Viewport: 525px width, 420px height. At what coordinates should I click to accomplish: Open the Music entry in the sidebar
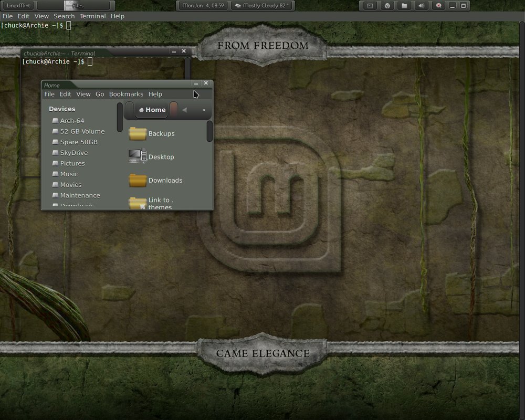tap(65, 174)
